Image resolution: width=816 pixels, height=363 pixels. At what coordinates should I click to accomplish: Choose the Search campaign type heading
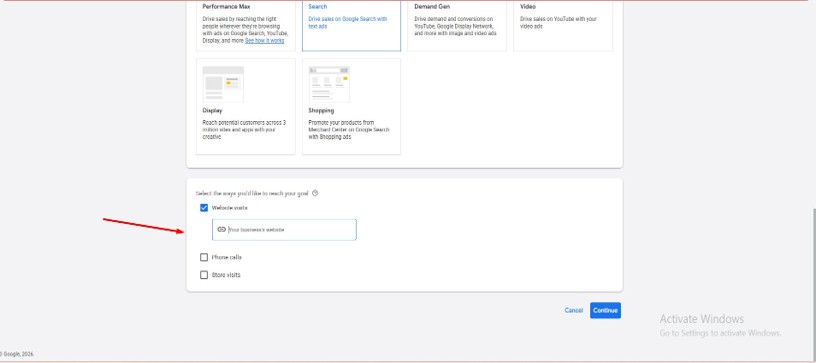tap(317, 7)
